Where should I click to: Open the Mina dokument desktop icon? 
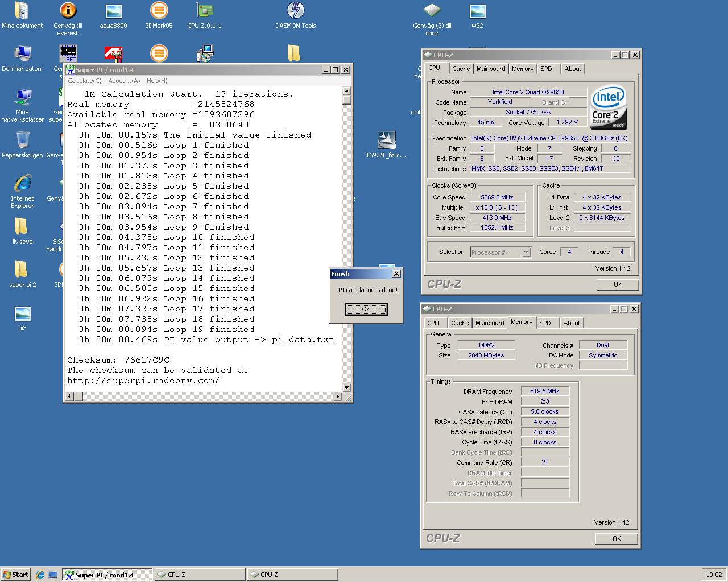coord(22,15)
